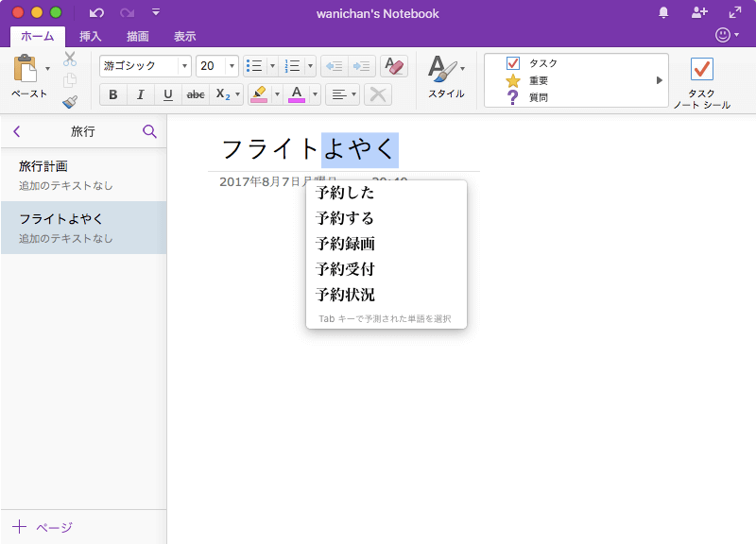Image resolution: width=756 pixels, height=544 pixels.
Task: Click the Cut scissors icon
Action: coord(70,59)
